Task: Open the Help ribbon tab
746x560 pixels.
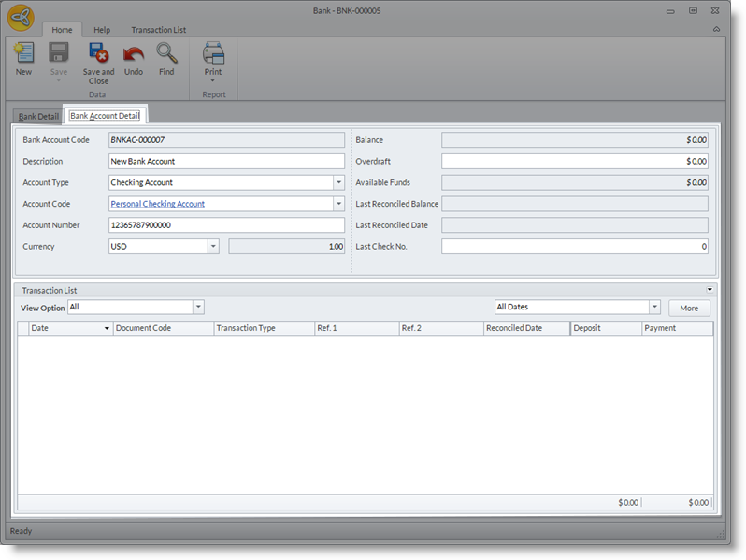Action: point(102,30)
